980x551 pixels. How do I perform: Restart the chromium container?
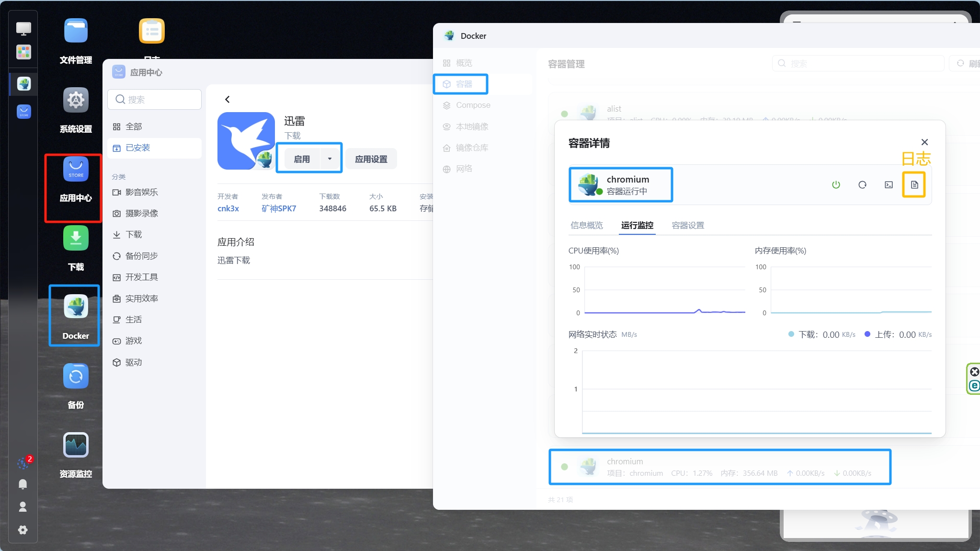coord(862,184)
